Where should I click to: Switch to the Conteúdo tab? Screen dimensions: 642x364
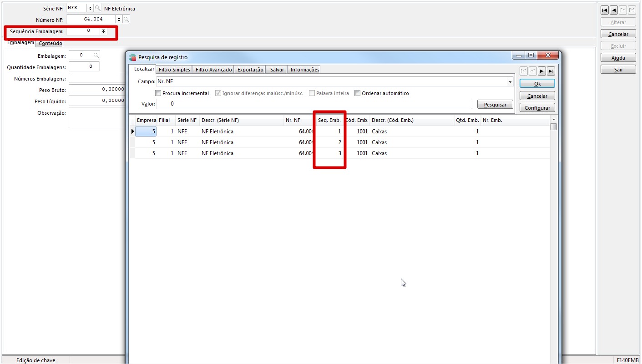click(51, 43)
